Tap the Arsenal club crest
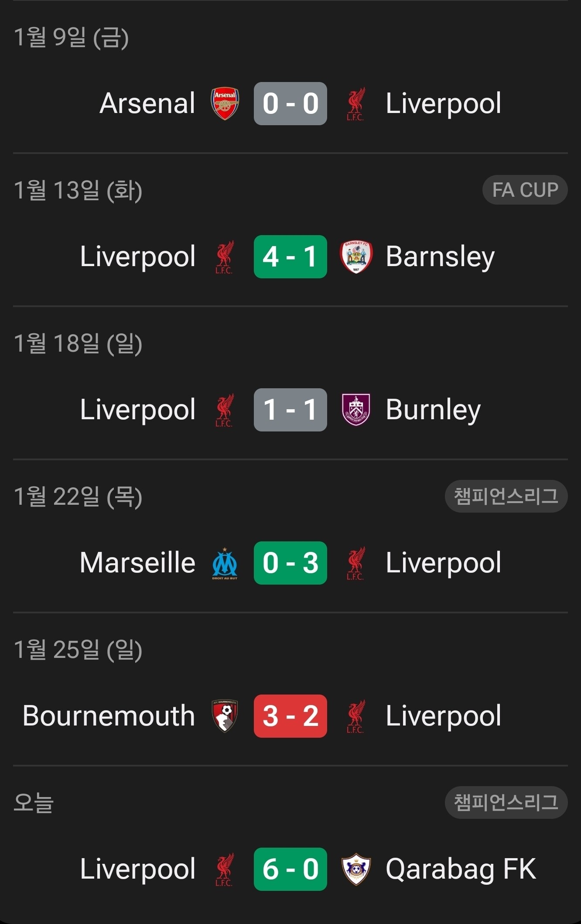The width and height of the screenshot is (581, 924). click(225, 103)
